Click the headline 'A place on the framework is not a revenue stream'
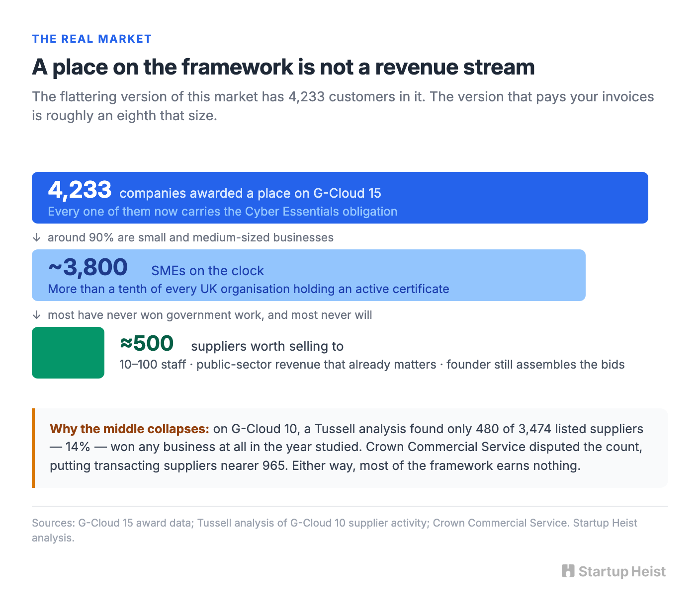Screen dimensions: 700x614 coord(283,67)
